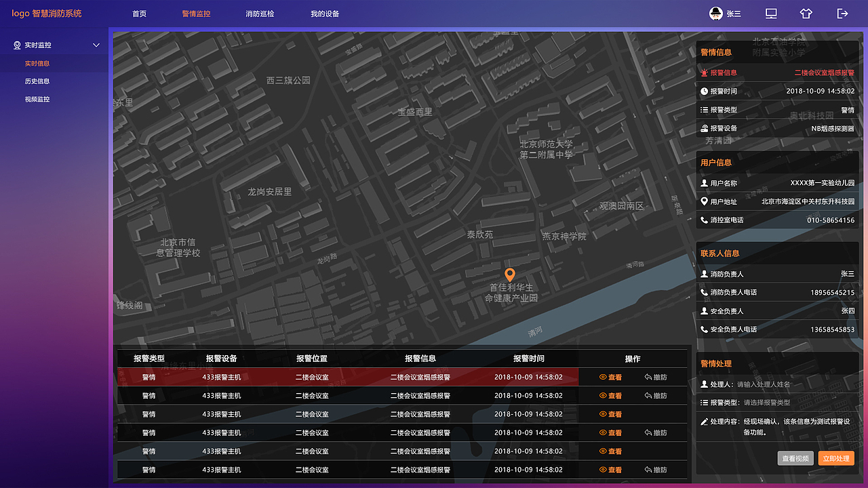Image resolution: width=868 pixels, height=488 pixels.
Task: Click the red alarm icon beside 报警信息
Action: tap(705, 73)
